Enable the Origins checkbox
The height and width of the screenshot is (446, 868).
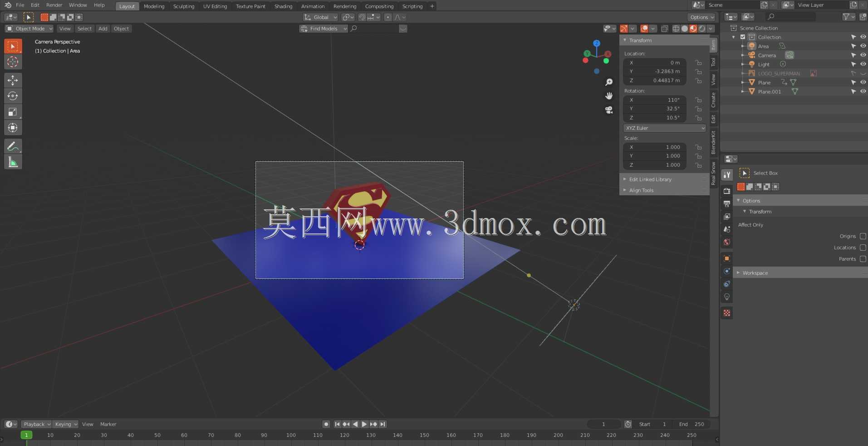point(863,236)
